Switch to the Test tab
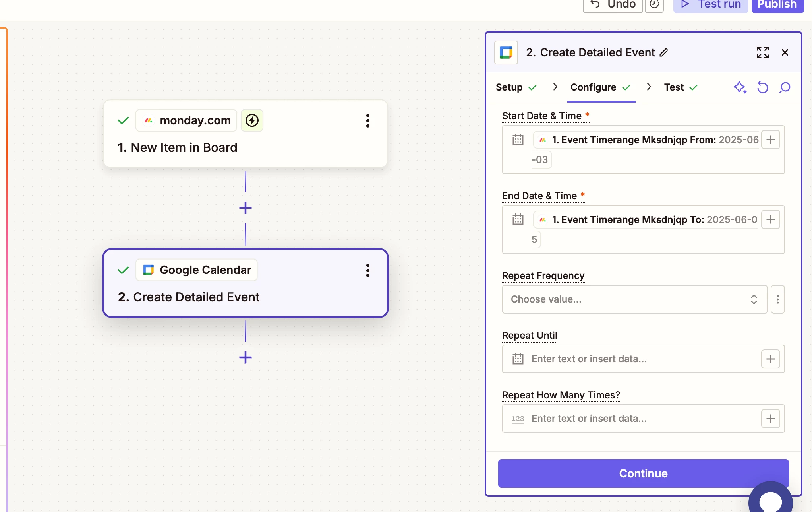The height and width of the screenshot is (512, 812). pyautogui.click(x=681, y=87)
